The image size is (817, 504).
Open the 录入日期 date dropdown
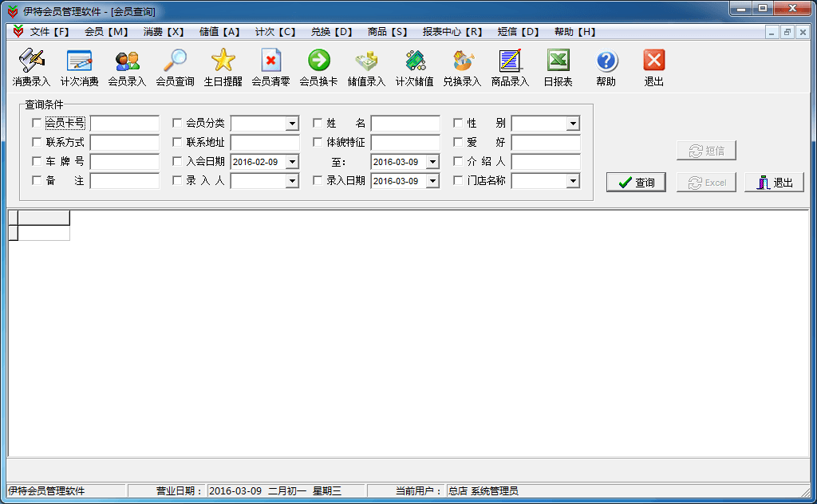click(432, 181)
